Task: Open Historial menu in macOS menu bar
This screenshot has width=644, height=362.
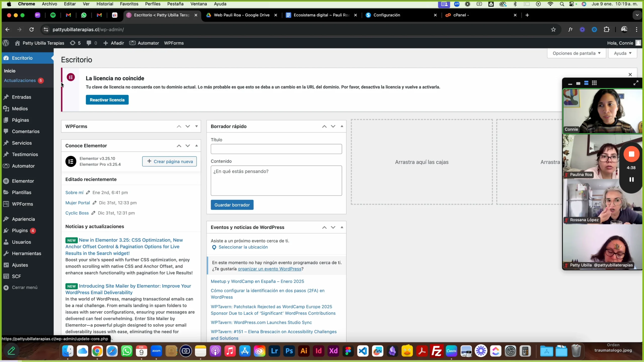Action: (x=105, y=4)
